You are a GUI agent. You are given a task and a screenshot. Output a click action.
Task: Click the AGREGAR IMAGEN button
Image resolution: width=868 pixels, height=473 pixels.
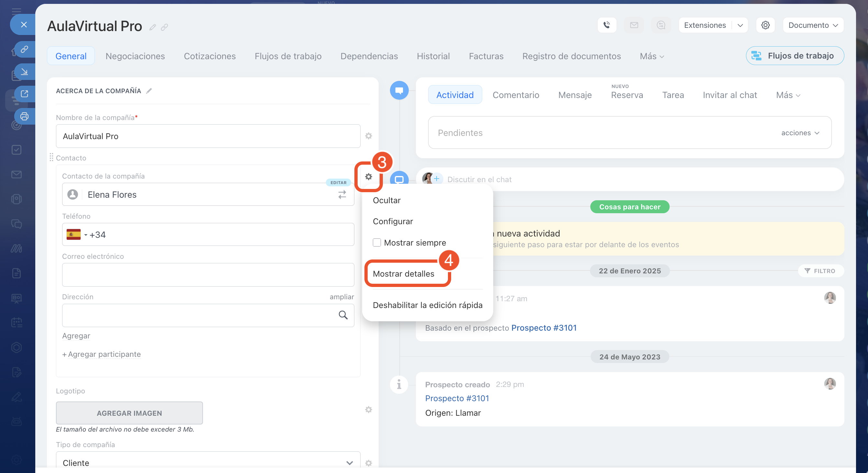coord(129,413)
